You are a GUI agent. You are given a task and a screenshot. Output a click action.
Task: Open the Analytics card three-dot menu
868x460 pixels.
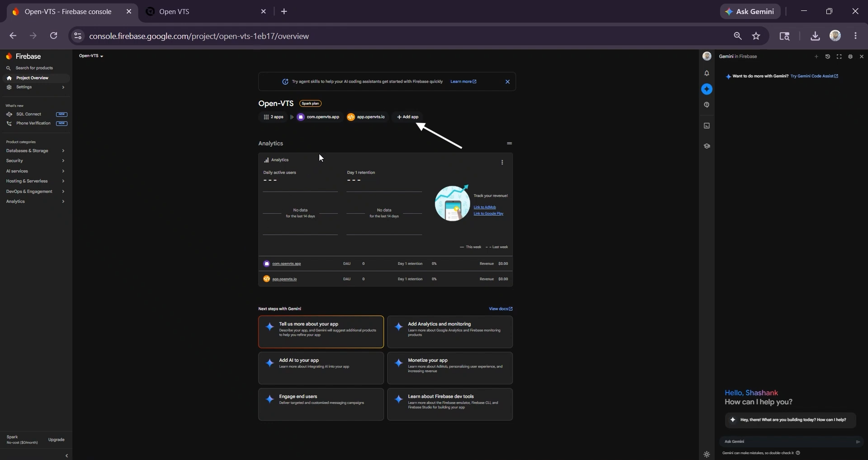[502, 163]
